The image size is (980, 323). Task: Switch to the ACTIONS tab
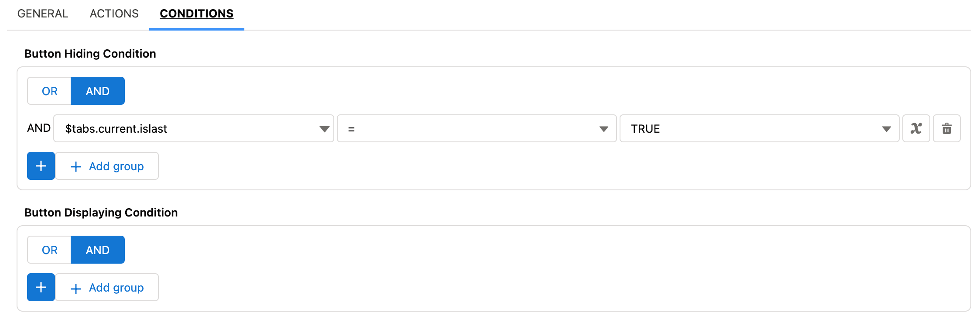[113, 14]
